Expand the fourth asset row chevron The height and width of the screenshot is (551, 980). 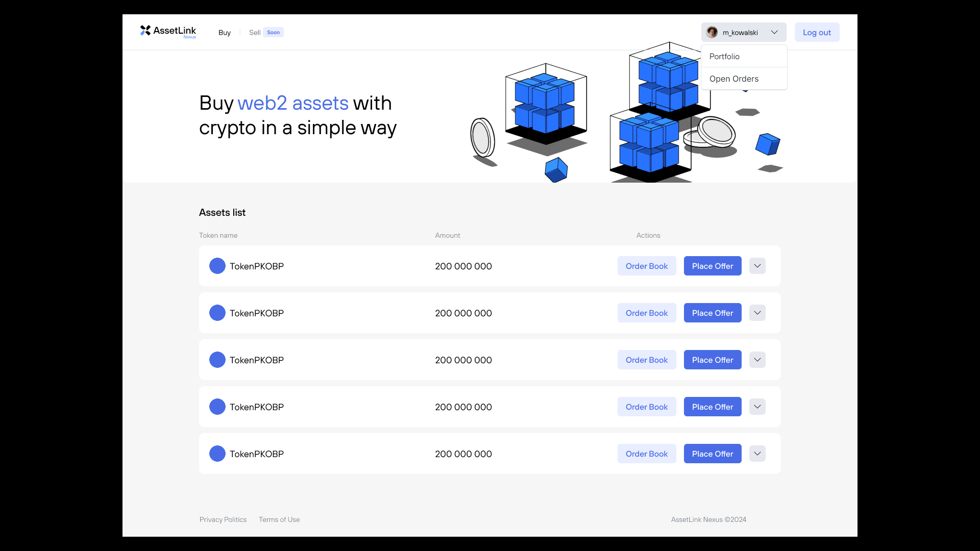[757, 407]
